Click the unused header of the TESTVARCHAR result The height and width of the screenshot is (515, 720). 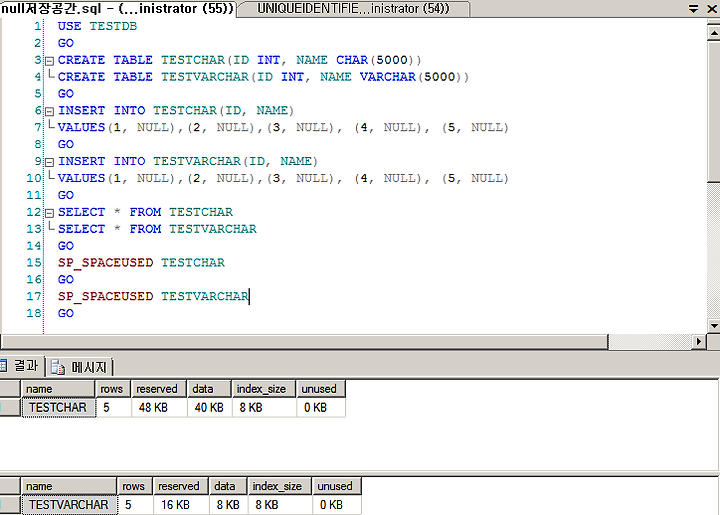[x=337, y=486]
